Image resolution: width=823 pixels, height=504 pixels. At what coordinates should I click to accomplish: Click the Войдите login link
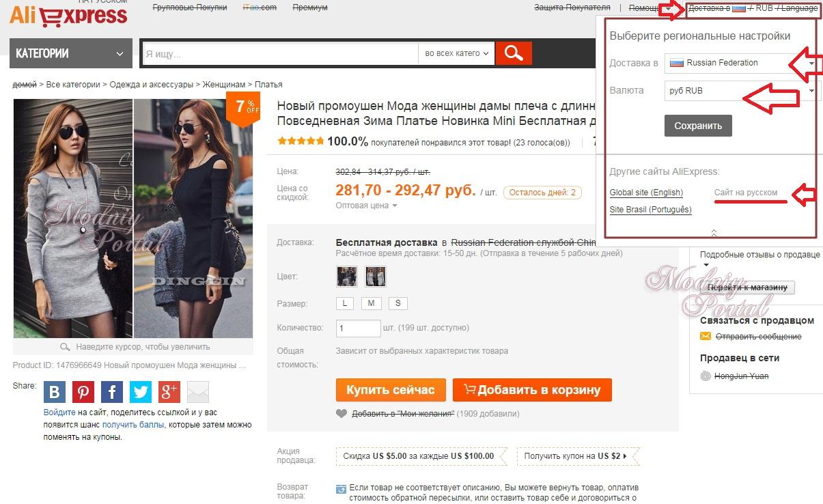click(59, 412)
